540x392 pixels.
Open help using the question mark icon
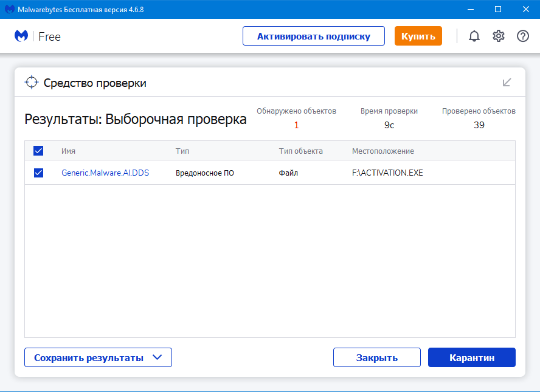(522, 36)
